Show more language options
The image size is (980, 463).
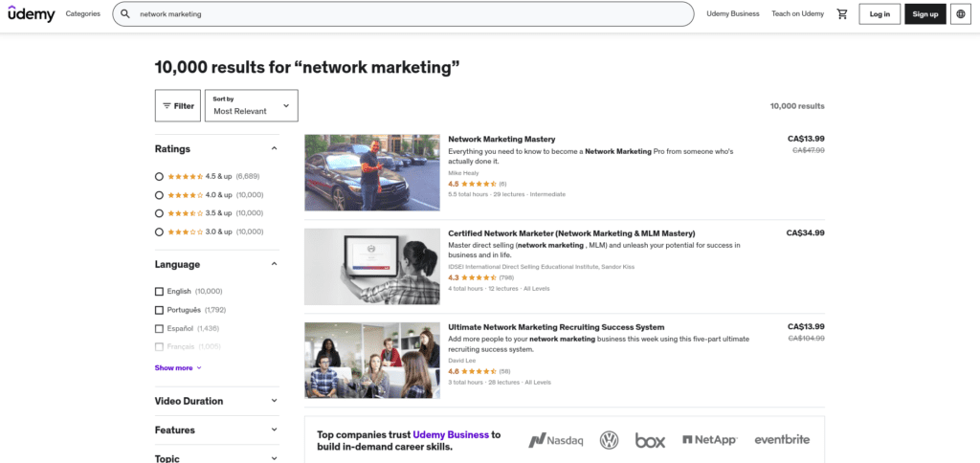tap(178, 368)
